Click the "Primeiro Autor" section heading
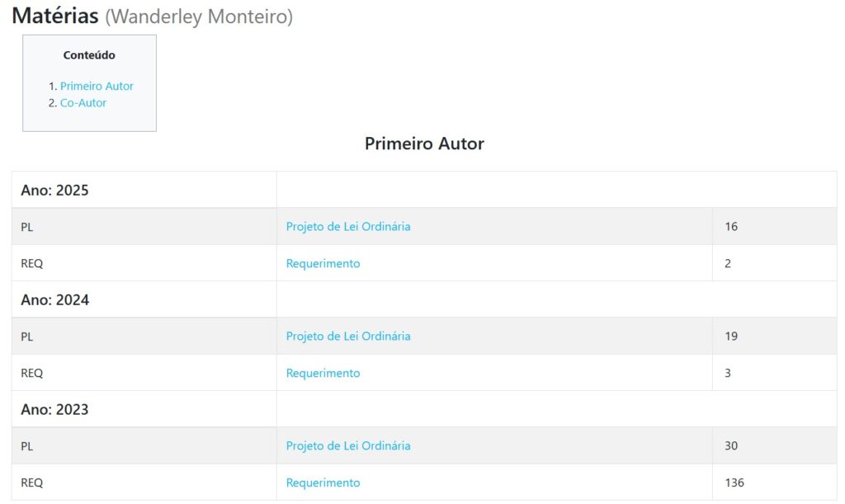 pyautogui.click(x=424, y=144)
